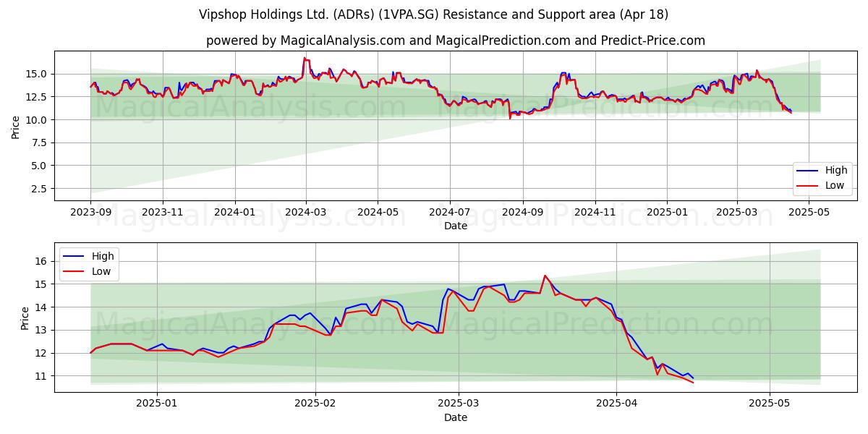Click the '2025-03' label on top chart axis
The image size is (868, 434).
736,213
